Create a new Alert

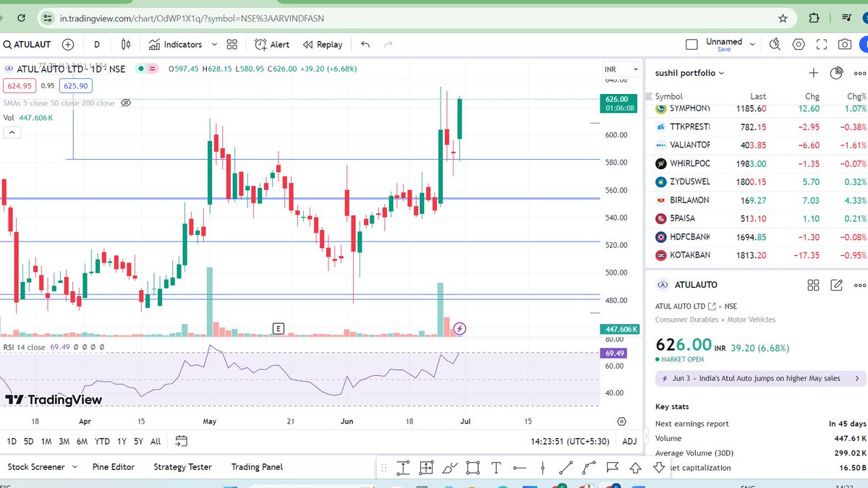coord(272,44)
